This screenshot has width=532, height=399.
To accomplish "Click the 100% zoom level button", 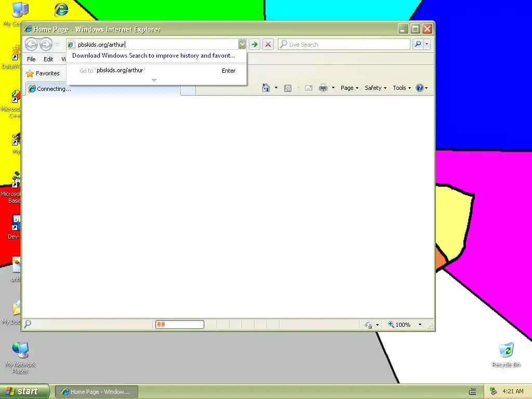I will pos(400,325).
